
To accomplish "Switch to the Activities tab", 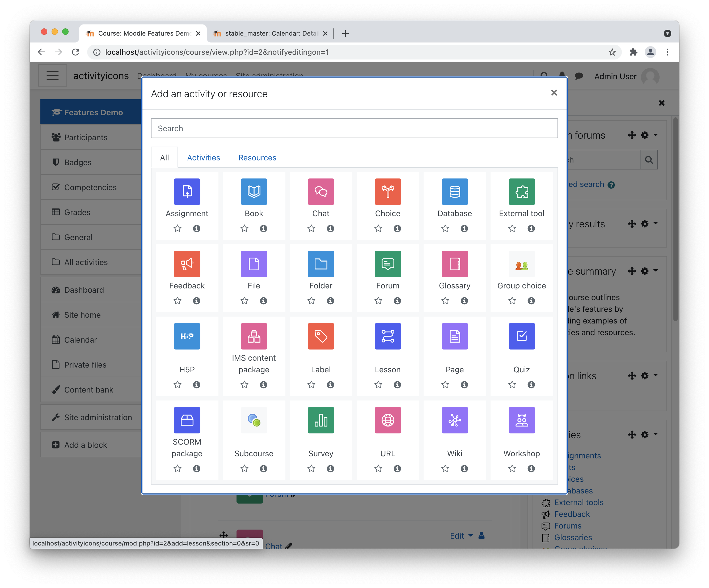I will (x=203, y=157).
